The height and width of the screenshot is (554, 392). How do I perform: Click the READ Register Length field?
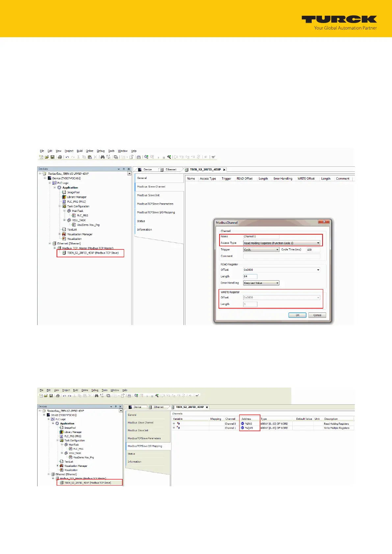click(250, 276)
